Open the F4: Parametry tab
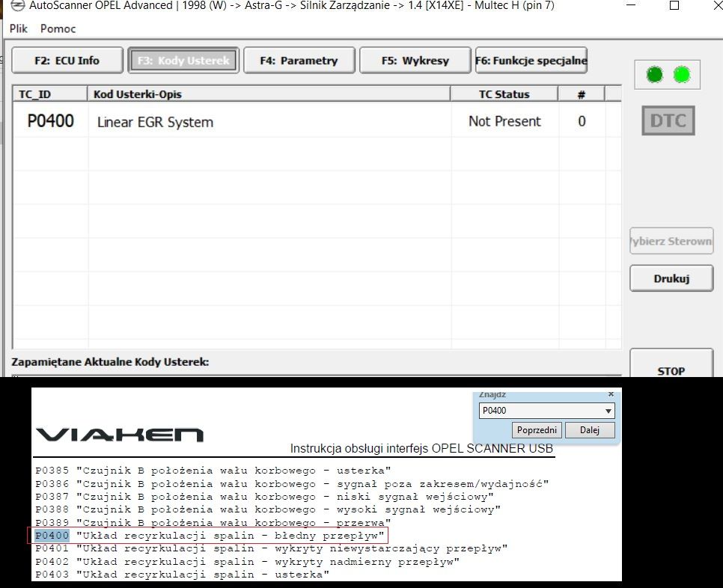The height and width of the screenshot is (588, 723). click(x=299, y=61)
